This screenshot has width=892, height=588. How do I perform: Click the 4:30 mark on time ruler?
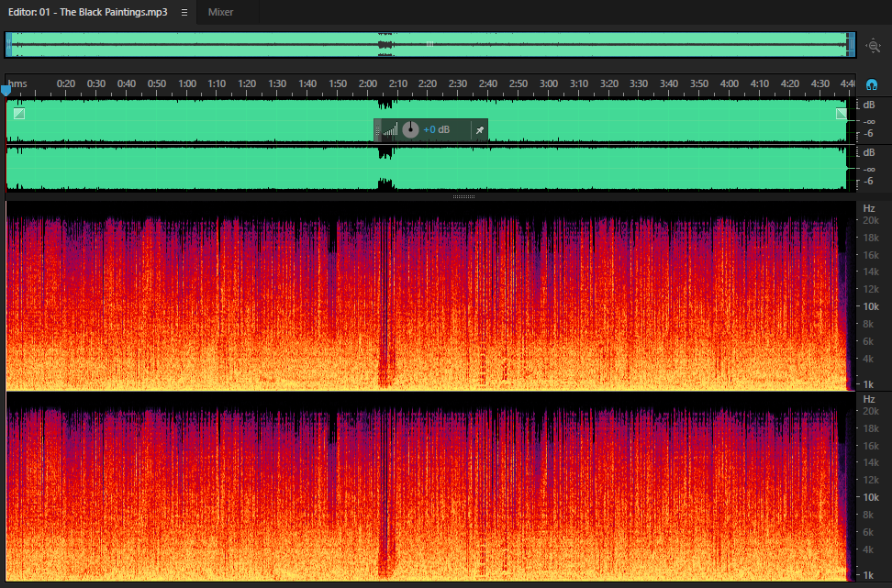click(x=820, y=83)
